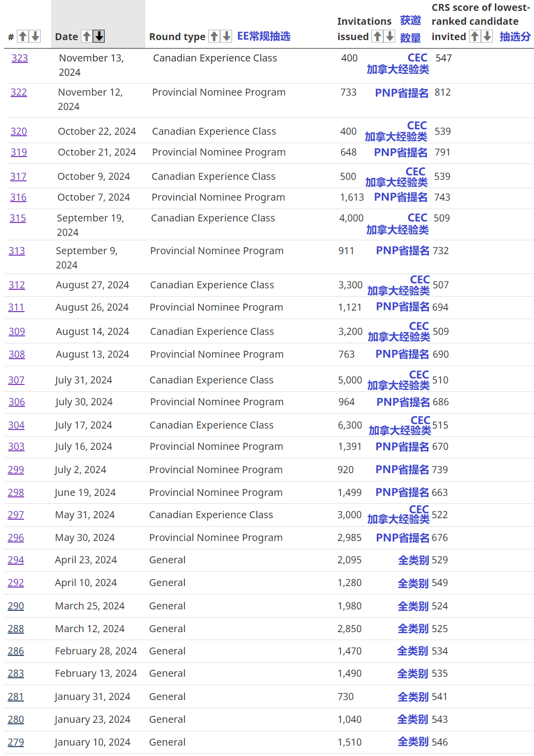Open draw round 306 link
534x756 pixels.
[x=17, y=402]
